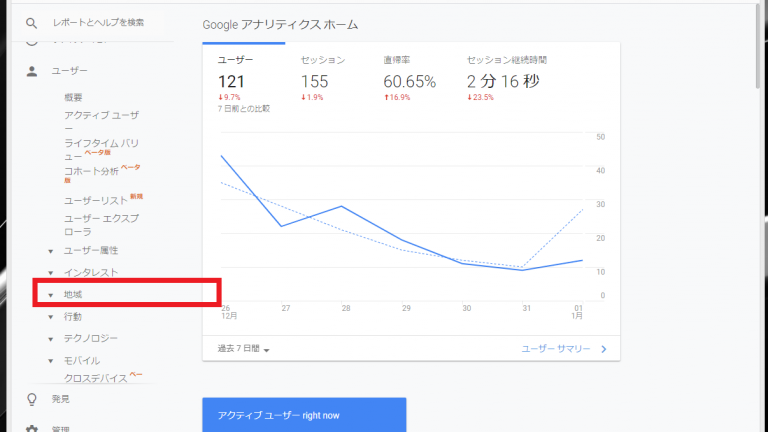Click the 60.65% bounce rate value
The image size is (768, 432).
[409, 81]
